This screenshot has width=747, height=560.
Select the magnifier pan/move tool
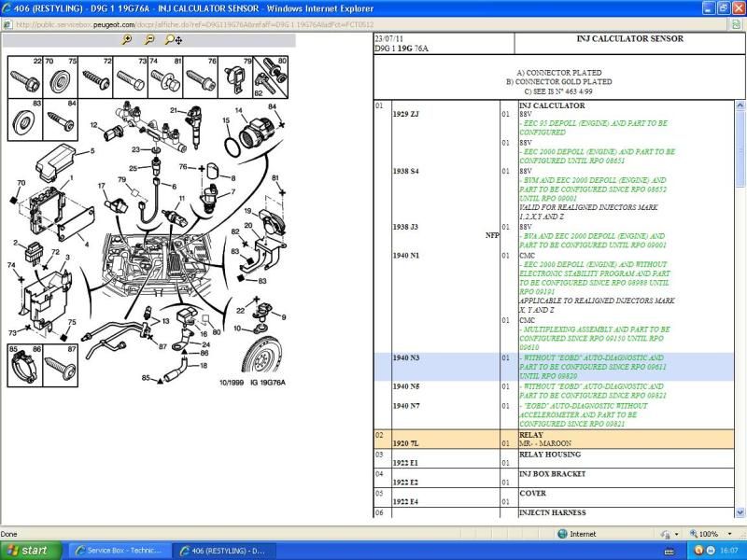173,40
